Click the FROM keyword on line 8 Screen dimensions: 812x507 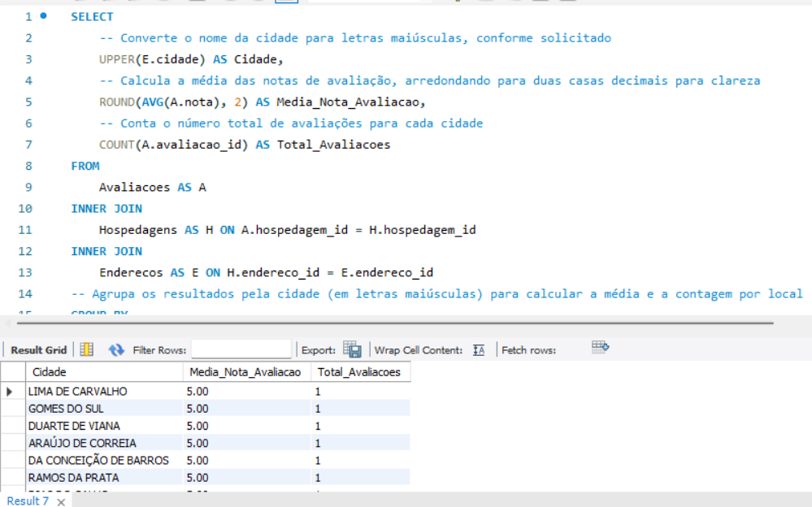click(x=85, y=166)
